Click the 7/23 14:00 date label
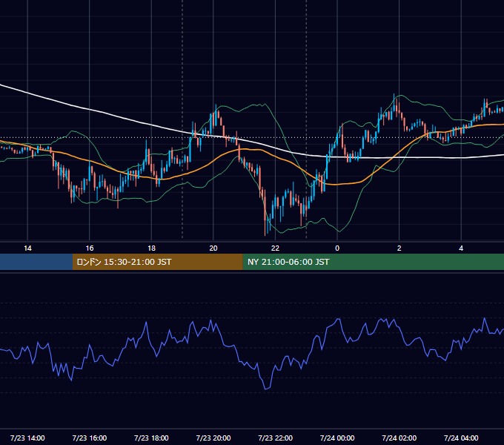Viewport: 504px width, 445px height. [27, 438]
